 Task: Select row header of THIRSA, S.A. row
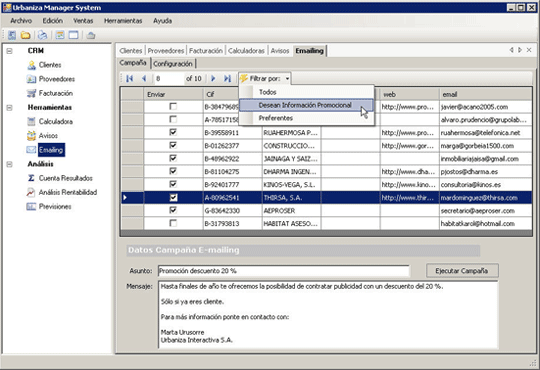(x=132, y=197)
